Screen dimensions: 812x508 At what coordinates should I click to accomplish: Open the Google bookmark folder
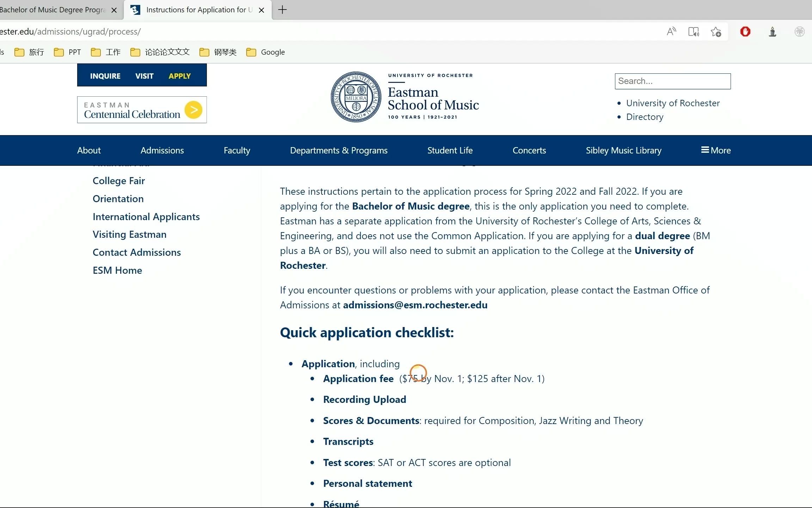coord(266,52)
